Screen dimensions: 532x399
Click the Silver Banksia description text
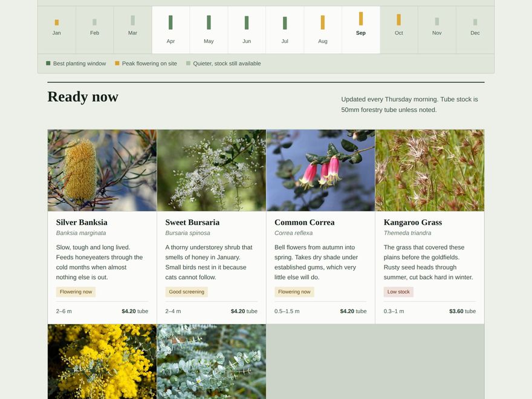99,262
